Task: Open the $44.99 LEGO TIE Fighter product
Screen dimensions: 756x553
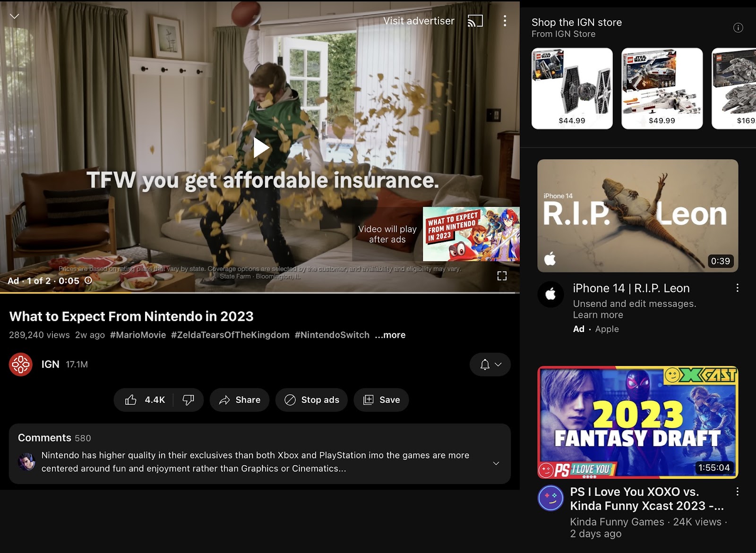Action: [x=572, y=88]
